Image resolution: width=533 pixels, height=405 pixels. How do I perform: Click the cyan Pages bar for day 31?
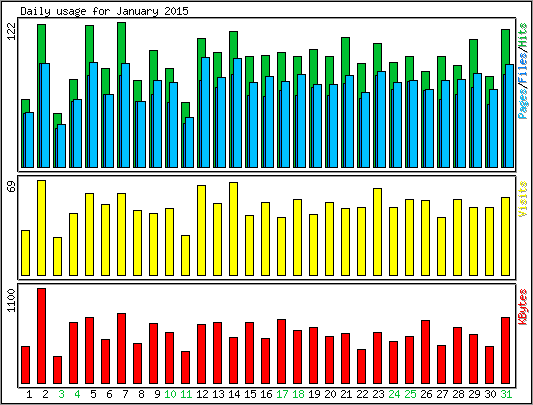pyautogui.click(x=509, y=116)
